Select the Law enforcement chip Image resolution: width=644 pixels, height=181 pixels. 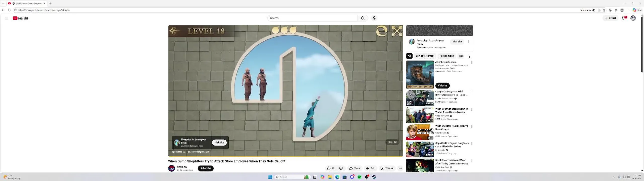click(x=425, y=56)
